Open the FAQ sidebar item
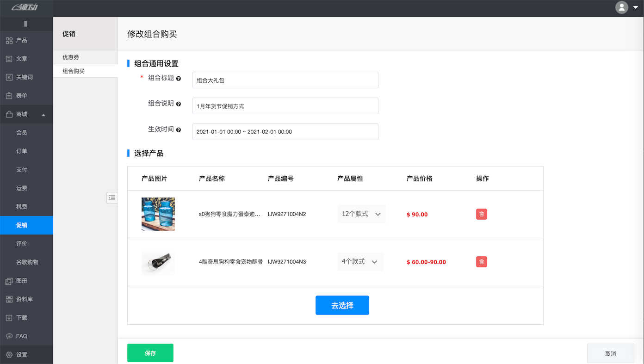Viewport: 644px width, 364px height. point(19,336)
